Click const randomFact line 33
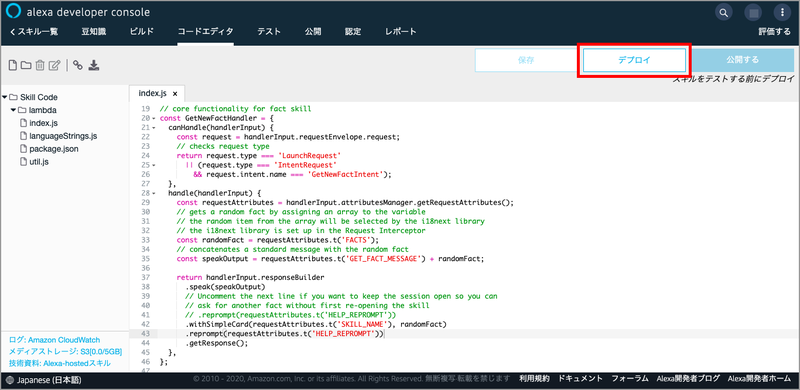 click(x=278, y=240)
